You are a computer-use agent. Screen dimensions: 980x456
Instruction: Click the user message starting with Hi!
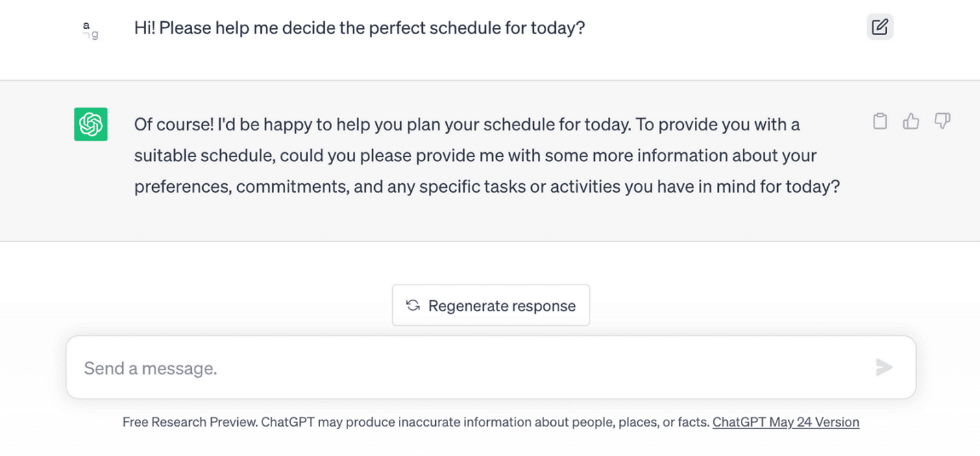[x=359, y=29]
